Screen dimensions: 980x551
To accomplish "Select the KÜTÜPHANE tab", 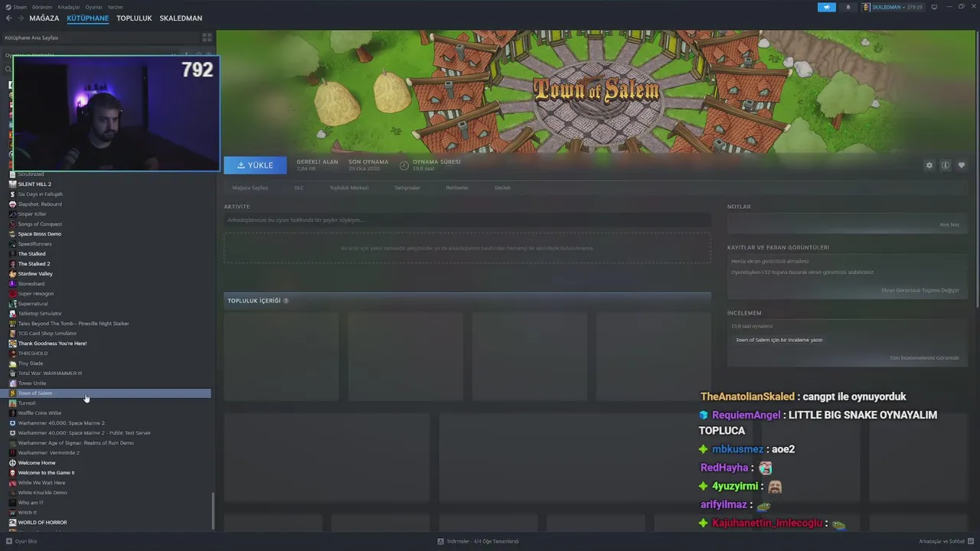I will coord(87,18).
